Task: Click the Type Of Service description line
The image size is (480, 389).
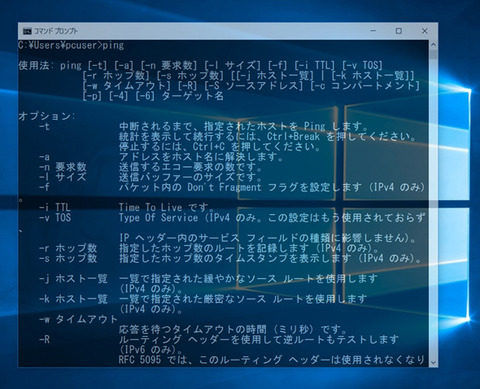Action: pyautogui.click(x=272, y=218)
